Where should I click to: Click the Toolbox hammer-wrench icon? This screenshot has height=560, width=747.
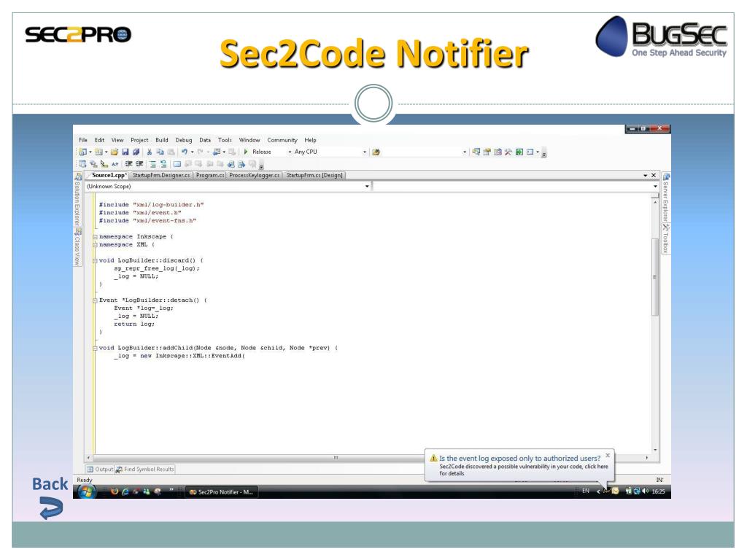[x=508, y=152]
